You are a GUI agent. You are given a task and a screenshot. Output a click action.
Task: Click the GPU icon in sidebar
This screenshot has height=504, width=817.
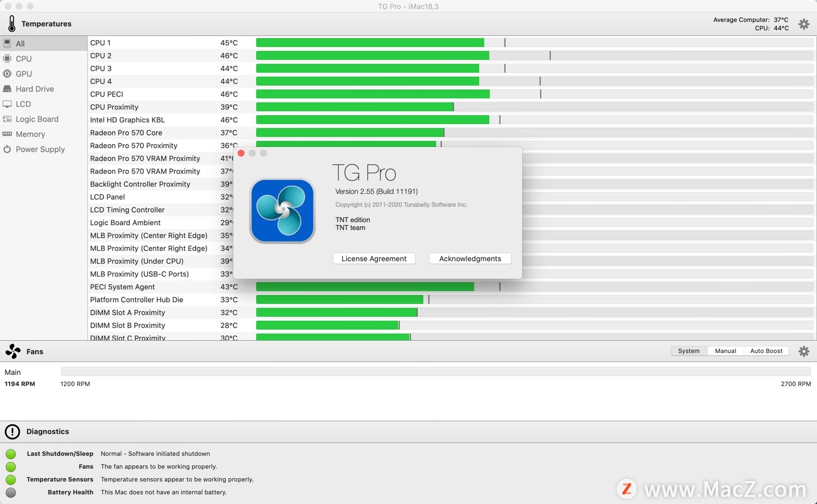click(7, 74)
